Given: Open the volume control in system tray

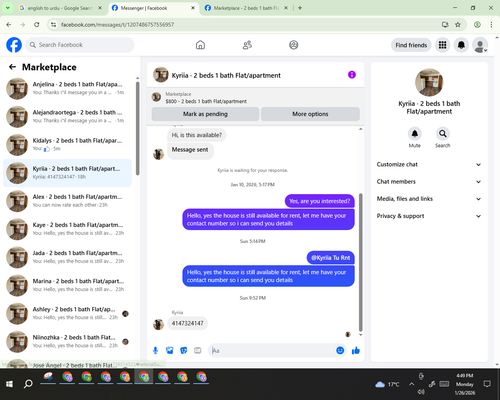Looking at the screenshot, I should pyautogui.click(x=421, y=392).
